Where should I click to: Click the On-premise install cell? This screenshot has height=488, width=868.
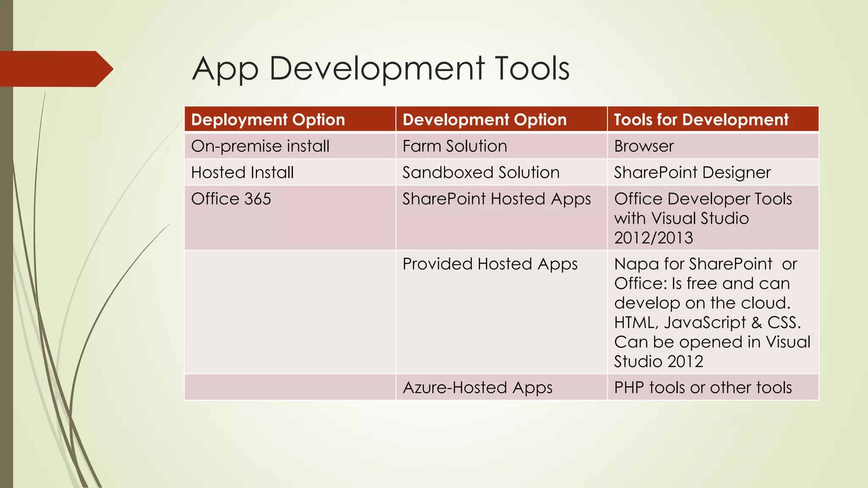pyautogui.click(x=260, y=146)
